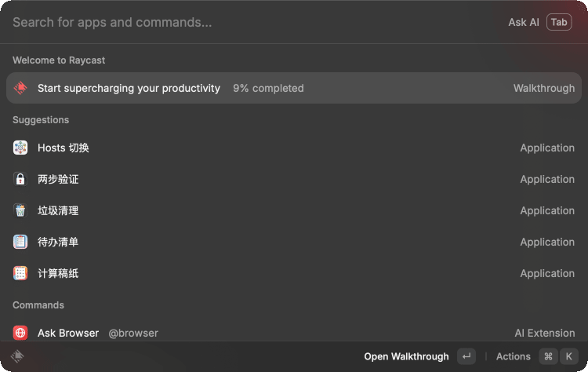Click the Return key icon button
Screen dimensions: 588x372
coord(466,356)
